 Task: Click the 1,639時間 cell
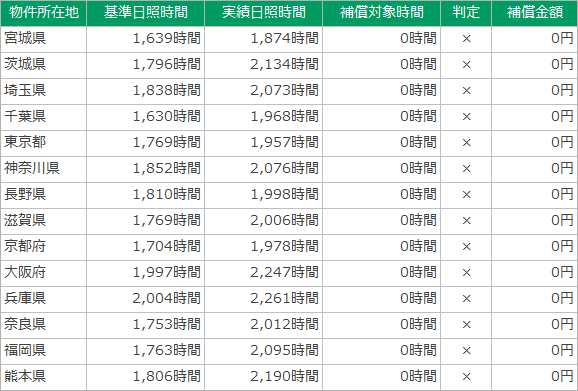coord(146,39)
